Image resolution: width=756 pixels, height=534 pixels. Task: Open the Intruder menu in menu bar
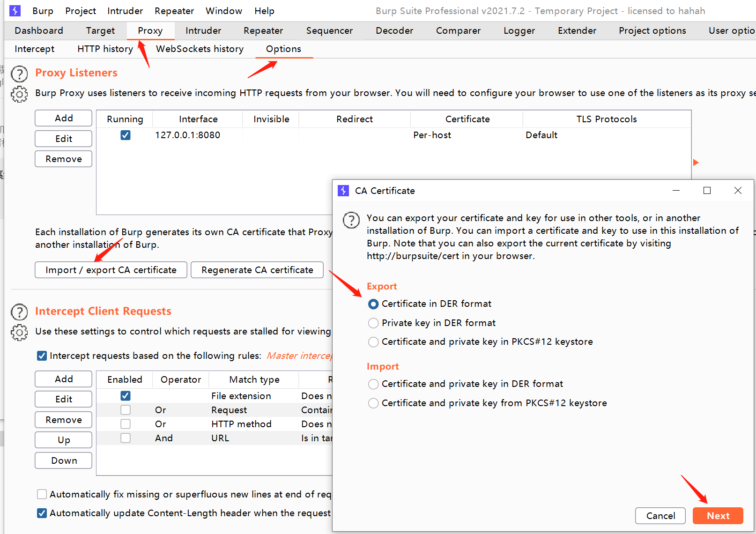[125, 11]
